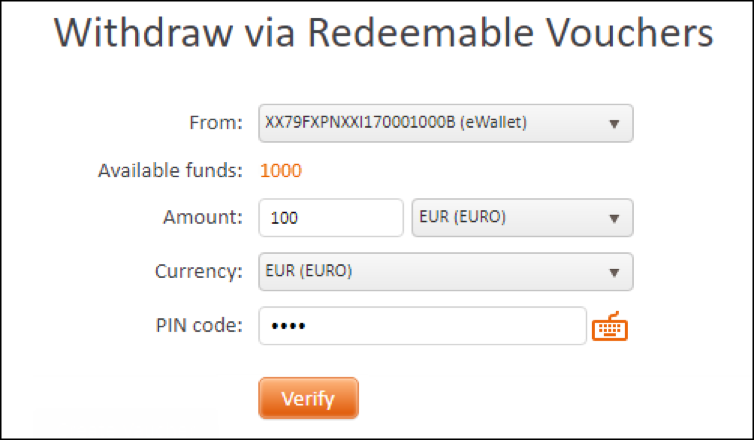Screen dimensions: 754x440
Task: Click the masked PIN dots
Action: [288, 327]
